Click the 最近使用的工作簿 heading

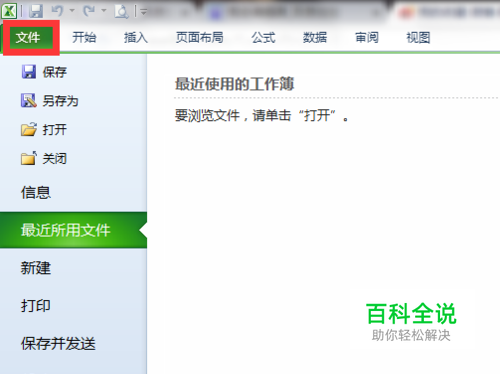tap(234, 84)
